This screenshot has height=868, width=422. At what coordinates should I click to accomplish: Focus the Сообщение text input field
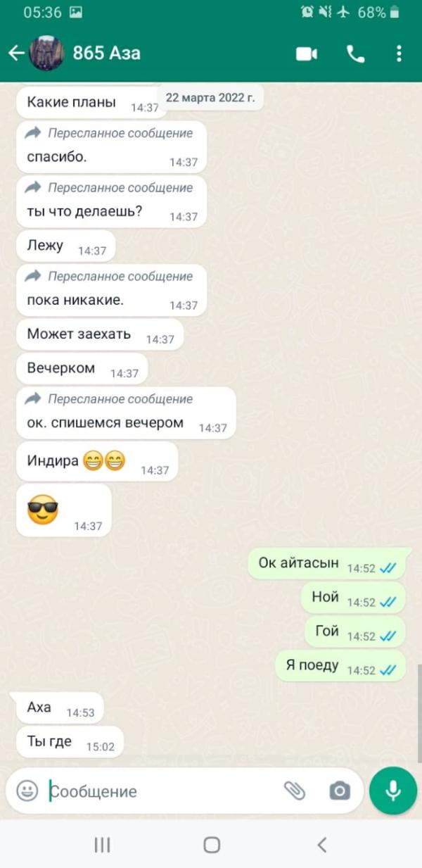click(x=162, y=791)
